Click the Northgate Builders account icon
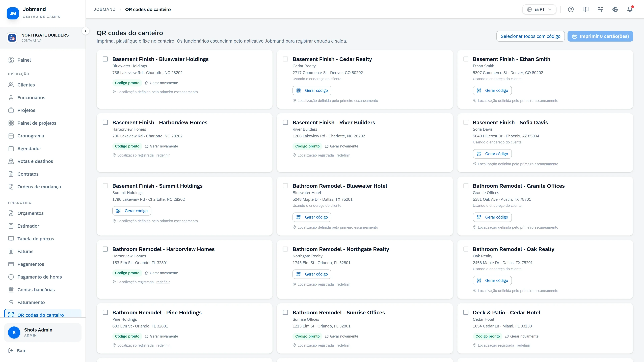The width and height of the screenshot is (644, 362). [12, 38]
